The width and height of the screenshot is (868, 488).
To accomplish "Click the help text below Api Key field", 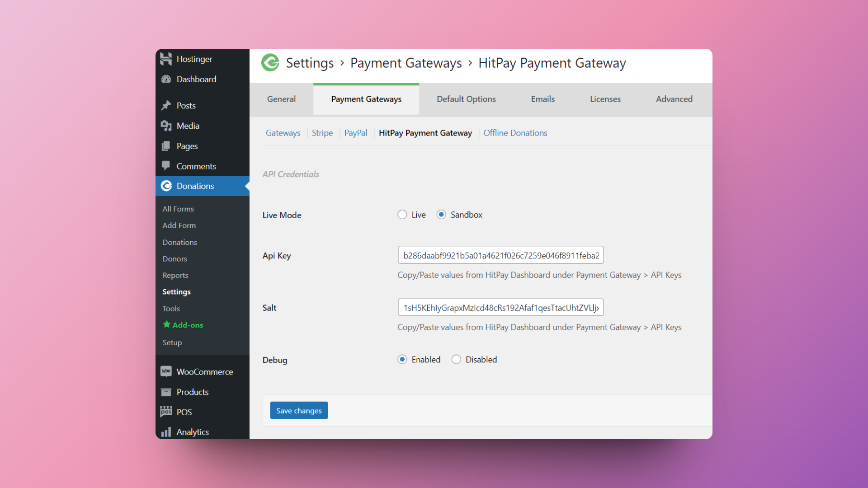I will point(539,275).
